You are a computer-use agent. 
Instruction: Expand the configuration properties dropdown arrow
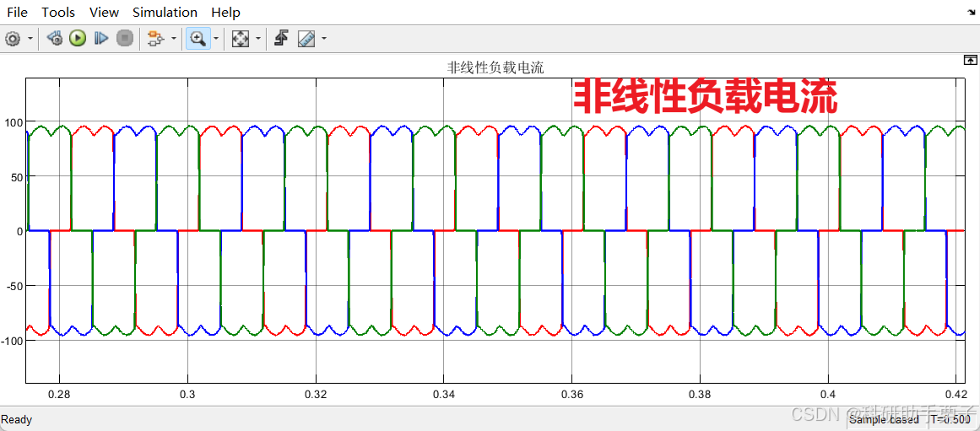point(30,39)
